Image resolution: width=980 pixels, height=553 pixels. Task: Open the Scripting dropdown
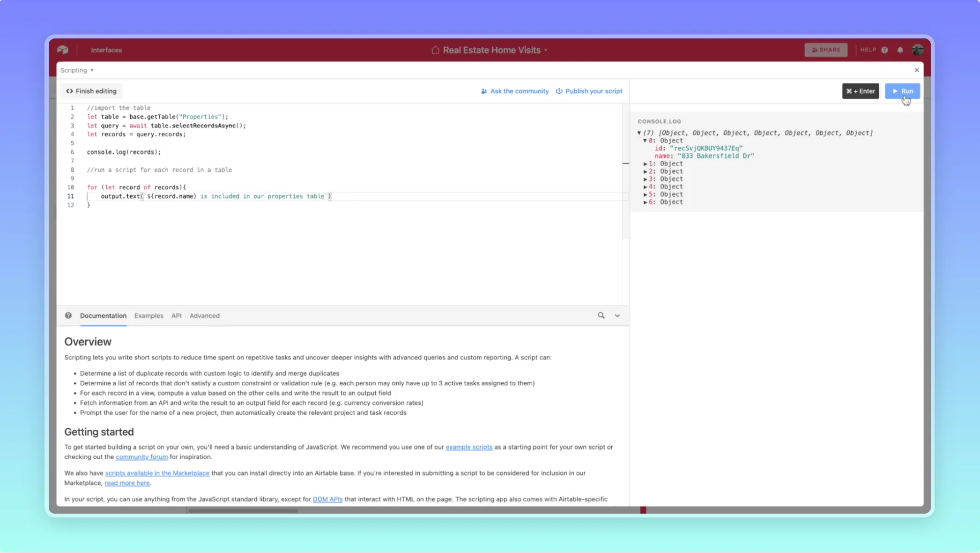tap(77, 70)
